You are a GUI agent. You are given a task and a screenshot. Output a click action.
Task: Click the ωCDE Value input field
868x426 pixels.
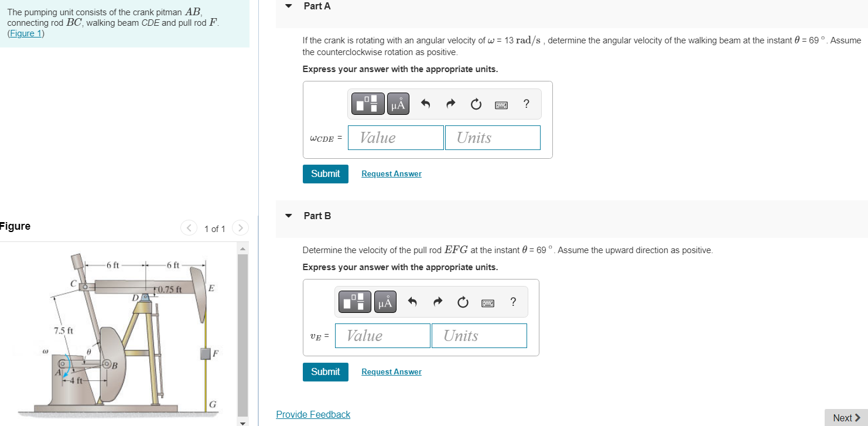396,138
